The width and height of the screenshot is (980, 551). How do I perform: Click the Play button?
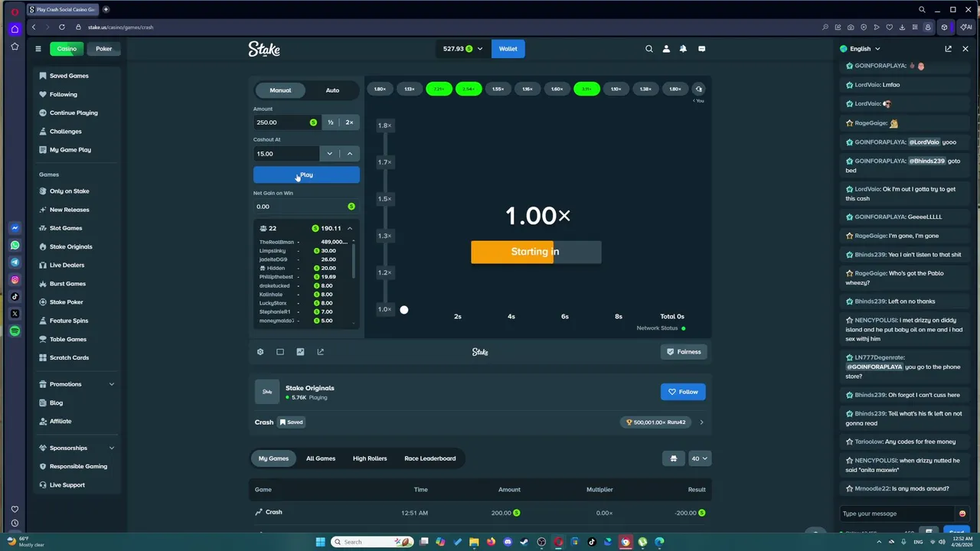pyautogui.click(x=306, y=175)
